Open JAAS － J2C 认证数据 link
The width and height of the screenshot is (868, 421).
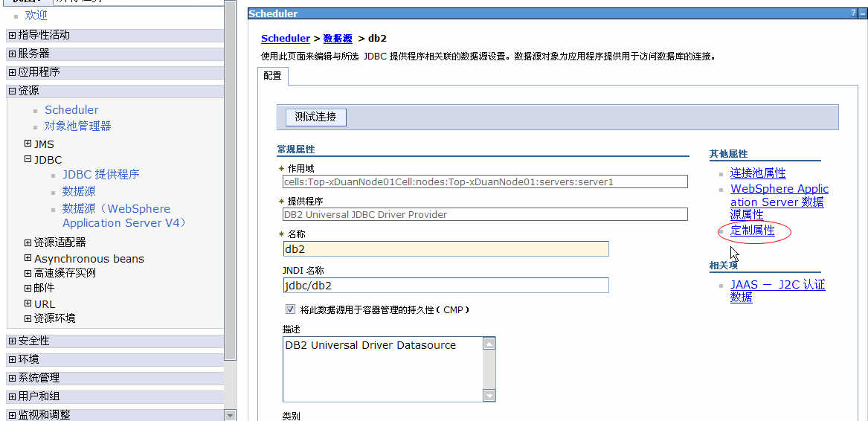coord(778,291)
